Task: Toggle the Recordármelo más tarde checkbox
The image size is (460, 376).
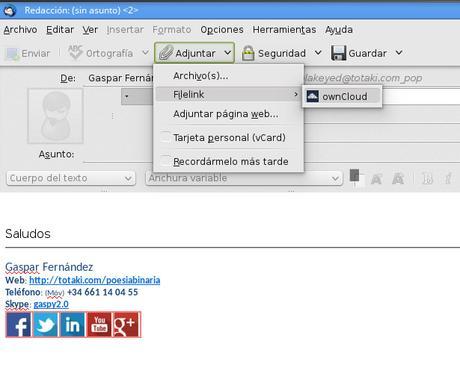Action: [165, 161]
